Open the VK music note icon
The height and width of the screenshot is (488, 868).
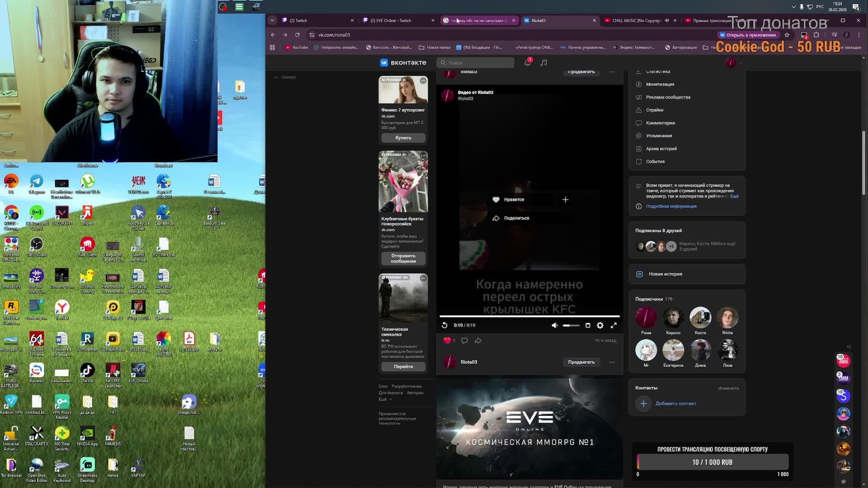(544, 63)
